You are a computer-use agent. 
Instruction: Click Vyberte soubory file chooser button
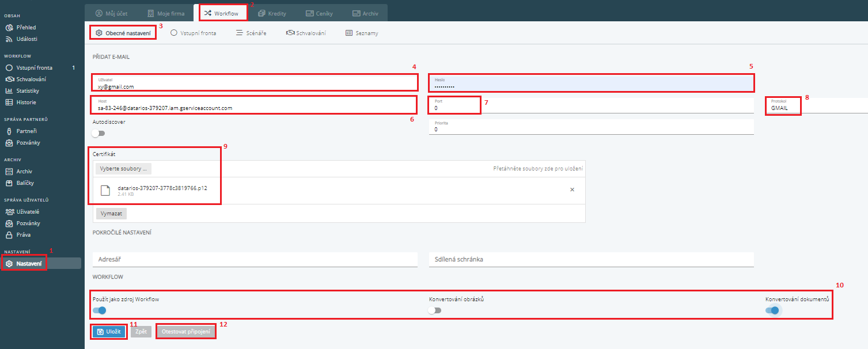point(123,169)
